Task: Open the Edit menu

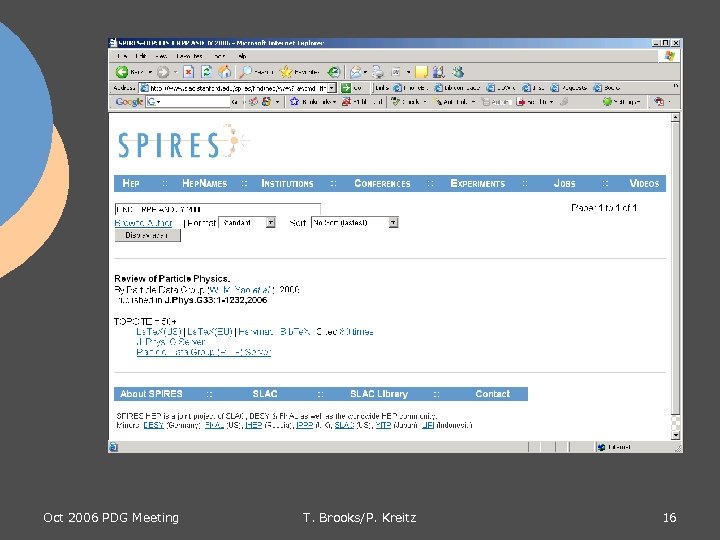Action: [x=141, y=56]
